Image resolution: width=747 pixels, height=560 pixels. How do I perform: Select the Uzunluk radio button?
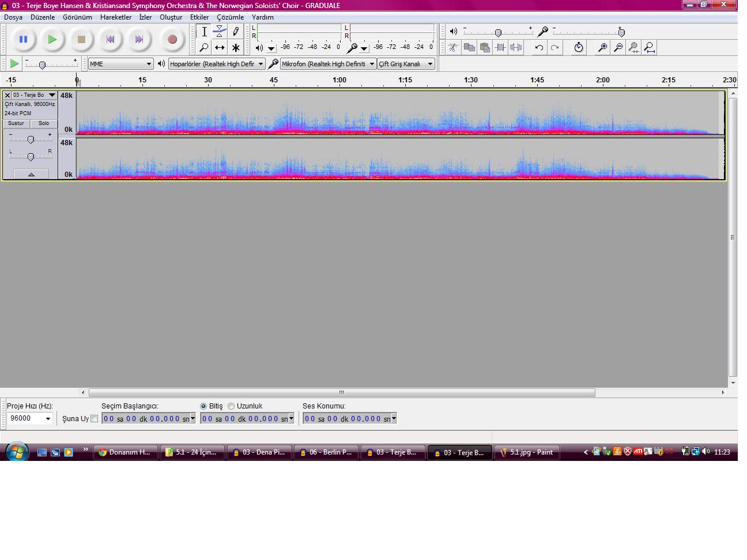pos(231,406)
